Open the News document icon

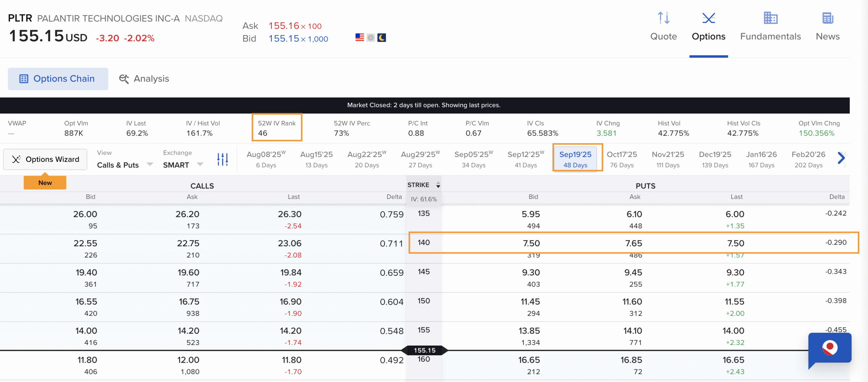[x=827, y=18]
